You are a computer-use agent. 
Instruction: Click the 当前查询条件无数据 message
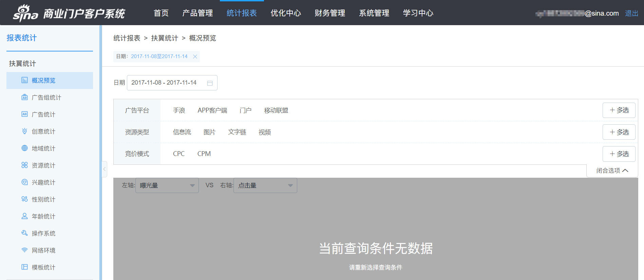click(376, 248)
